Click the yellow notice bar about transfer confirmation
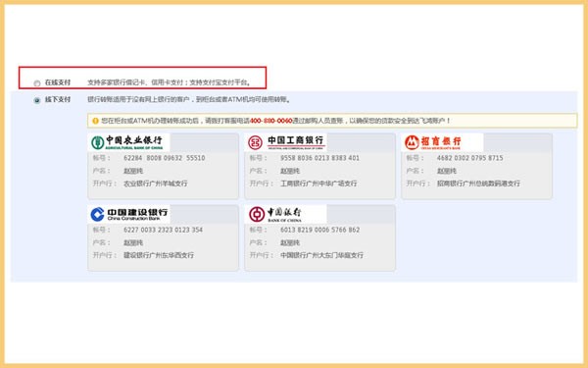The height and width of the screenshot is (368, 588). click(332, 121)
